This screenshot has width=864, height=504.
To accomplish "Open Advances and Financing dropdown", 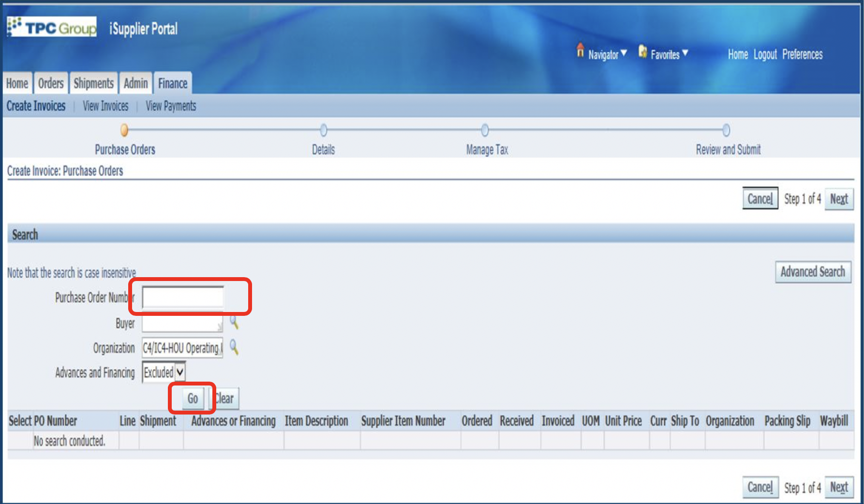I will point(164,372).
